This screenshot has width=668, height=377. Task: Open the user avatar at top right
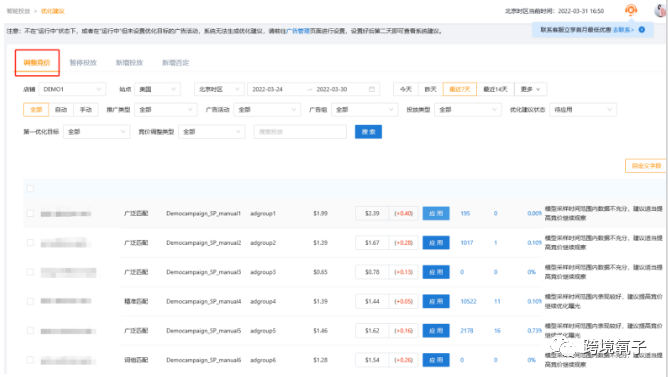tap(661, 10)
